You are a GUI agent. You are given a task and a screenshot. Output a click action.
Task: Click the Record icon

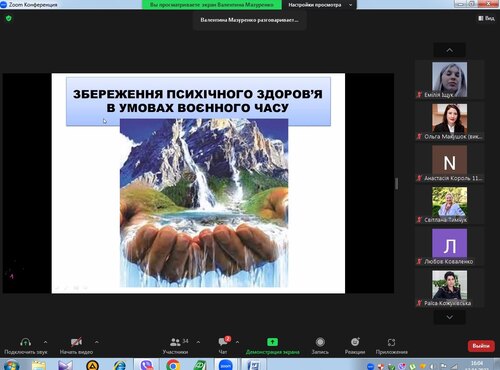(320, 342)
